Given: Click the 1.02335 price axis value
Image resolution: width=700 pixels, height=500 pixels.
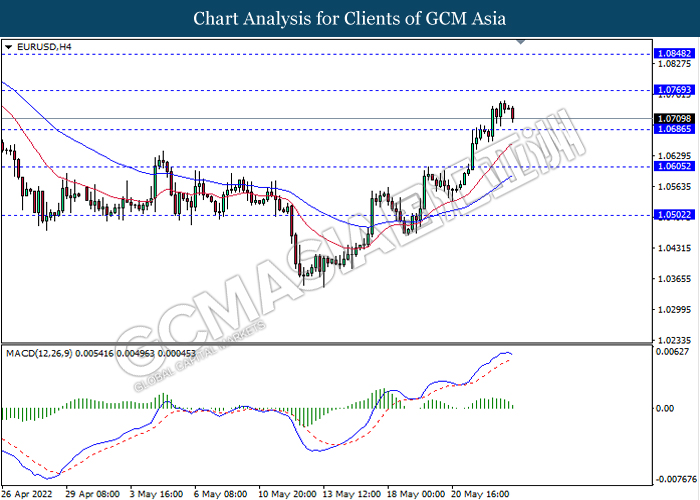Looking at the screenshot, I should tap(675, 340).
